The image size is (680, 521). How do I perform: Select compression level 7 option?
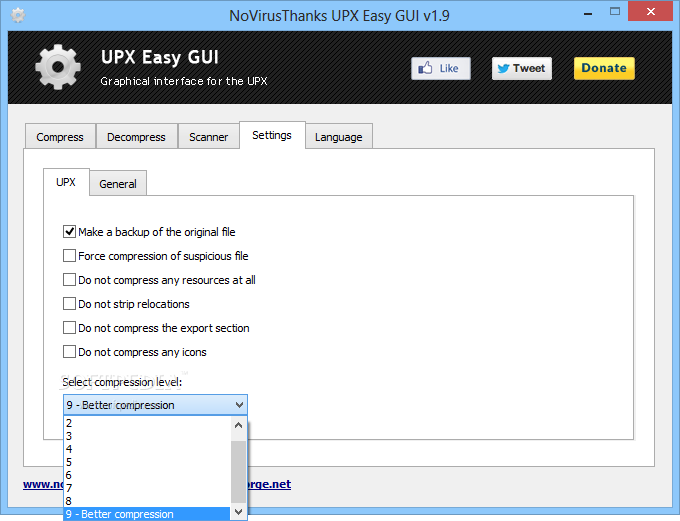pyautogui.click(x=147, y=488)
